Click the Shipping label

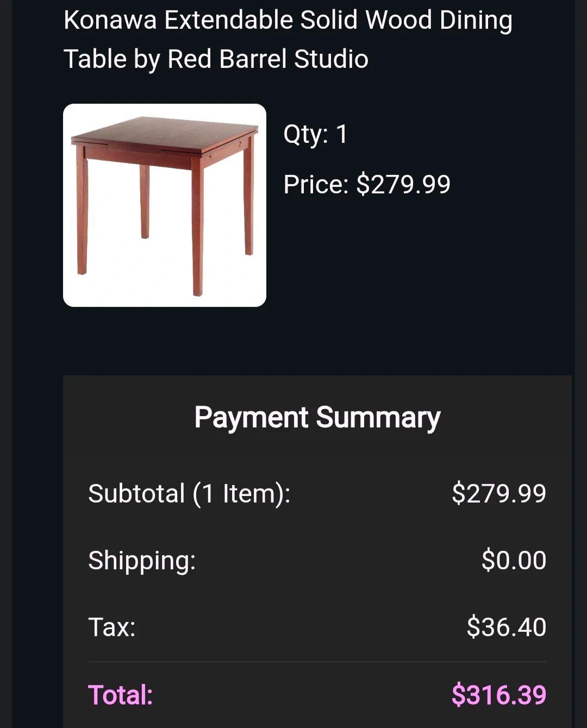[142, 561]
